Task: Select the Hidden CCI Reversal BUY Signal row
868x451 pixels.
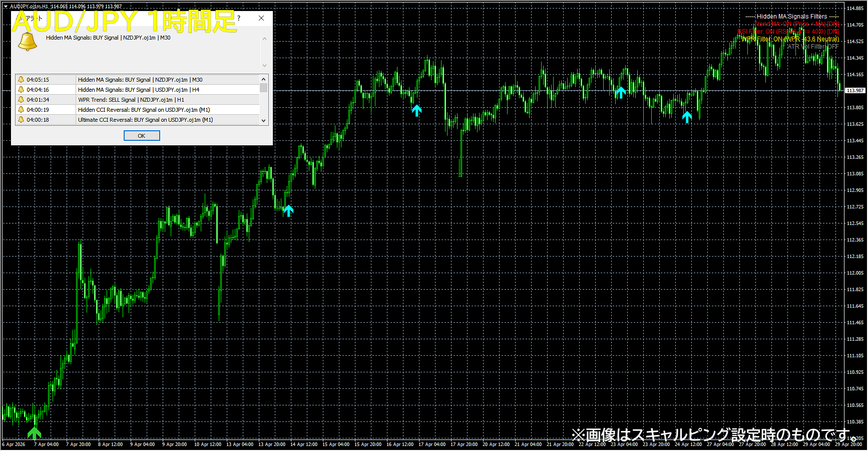Action: (x=138, y=110)
